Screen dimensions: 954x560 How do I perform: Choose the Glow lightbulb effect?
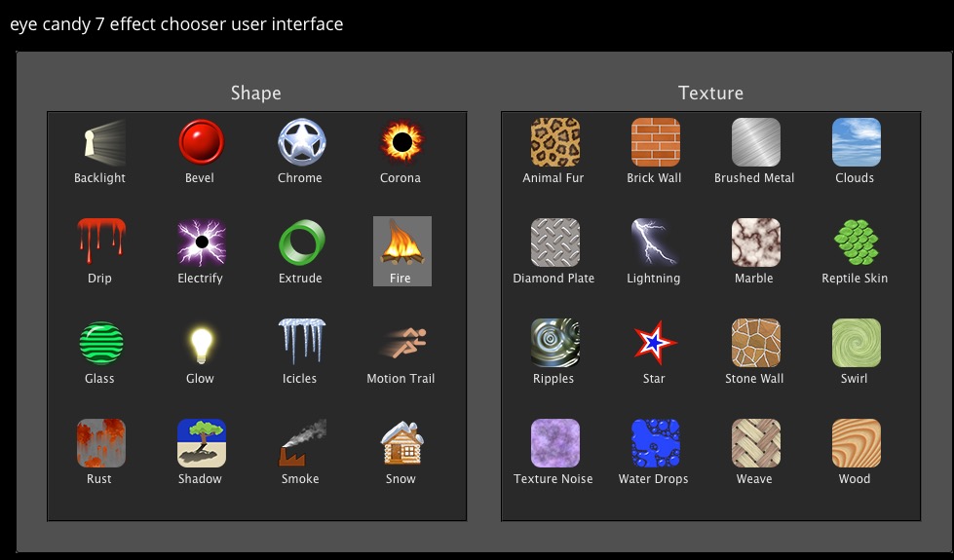pyautogui.click(x=201, y=344)
